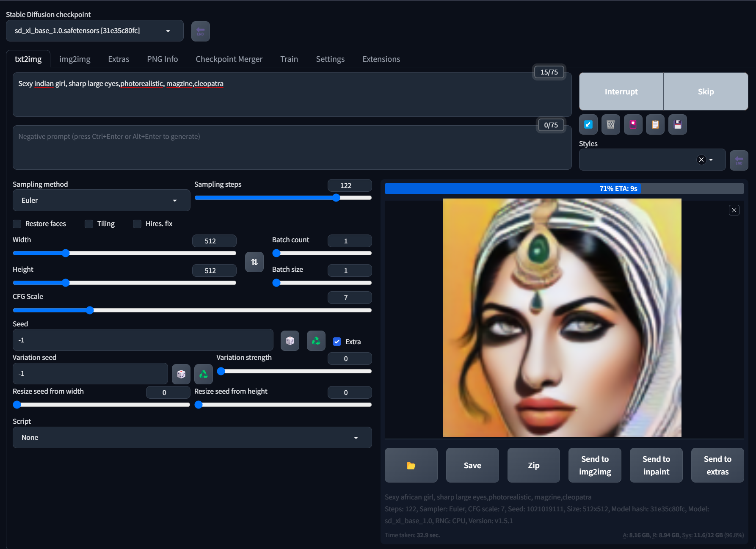756x549 pixels.
Task: Click the save style floppy disk icon
Action: coord(677,124)
